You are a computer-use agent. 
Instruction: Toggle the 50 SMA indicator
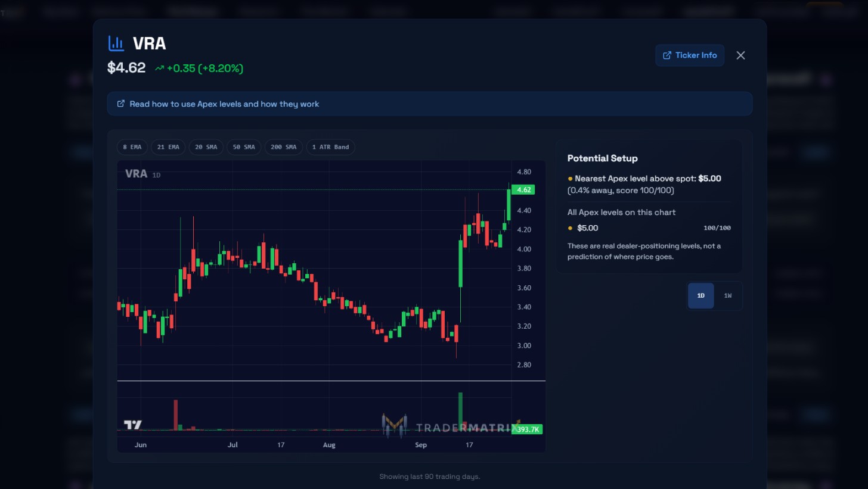coord(244,147)
